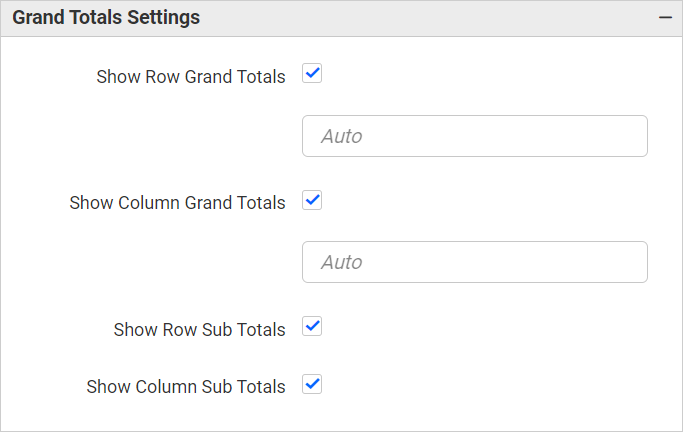Viewport: 683px width, 432px height.
Task: Uncheck Show Row Grand Totals checkbox
Action: [312, 74]
